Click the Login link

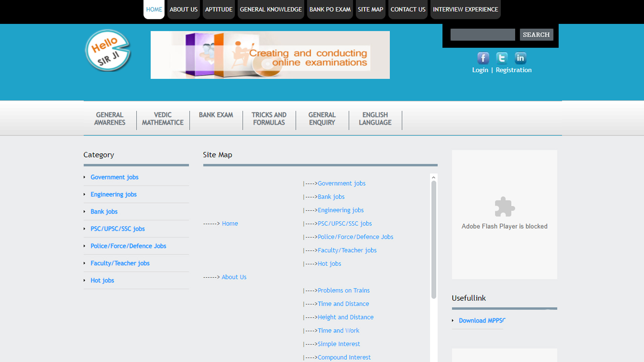coord(480,70)
